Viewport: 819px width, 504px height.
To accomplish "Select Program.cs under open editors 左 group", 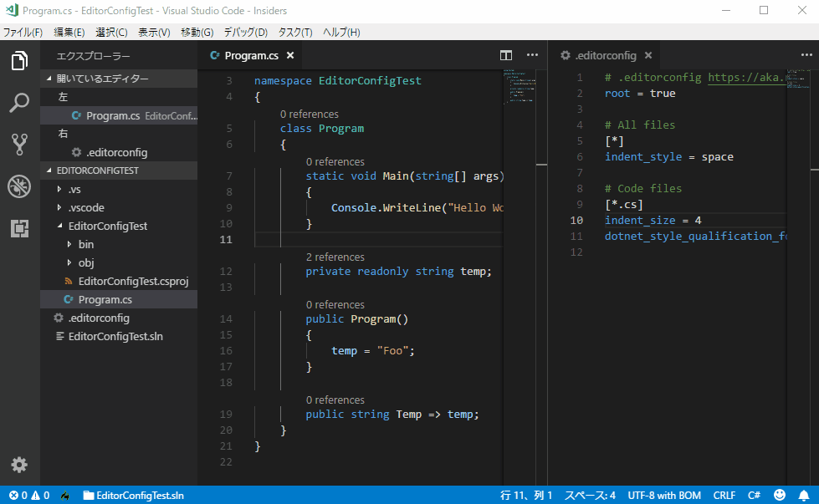I will pyautogui.click(x=119, y=116).
